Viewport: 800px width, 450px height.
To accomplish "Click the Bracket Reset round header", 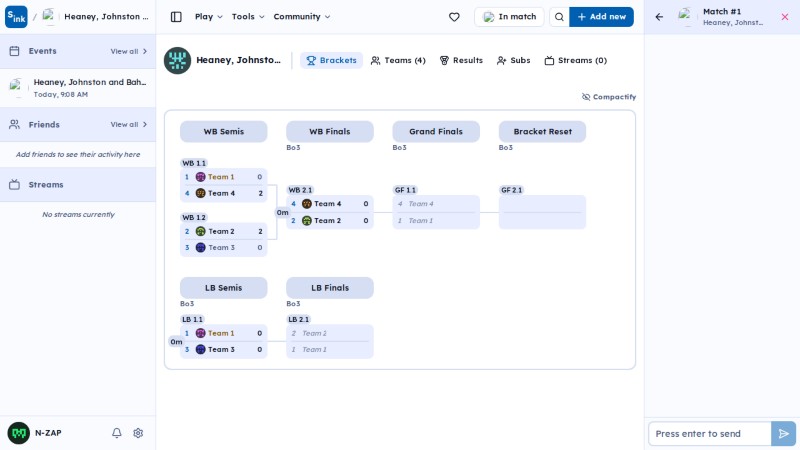I will (542, 132).
